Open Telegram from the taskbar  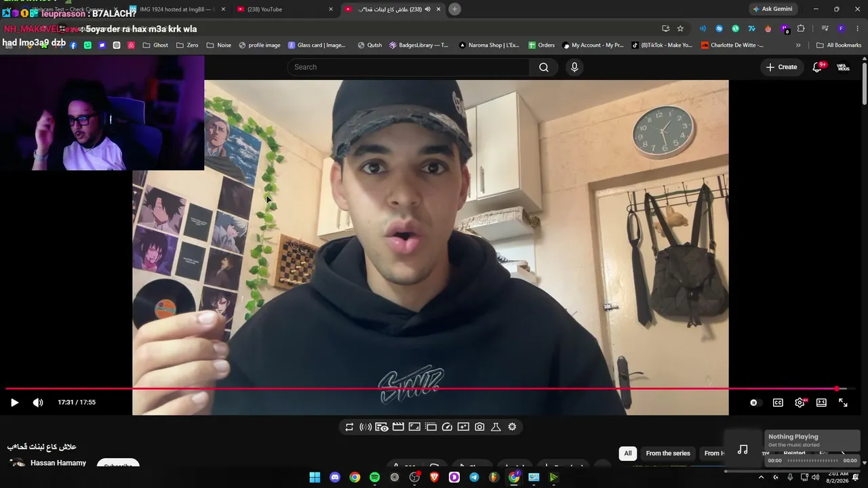point(474,477)
